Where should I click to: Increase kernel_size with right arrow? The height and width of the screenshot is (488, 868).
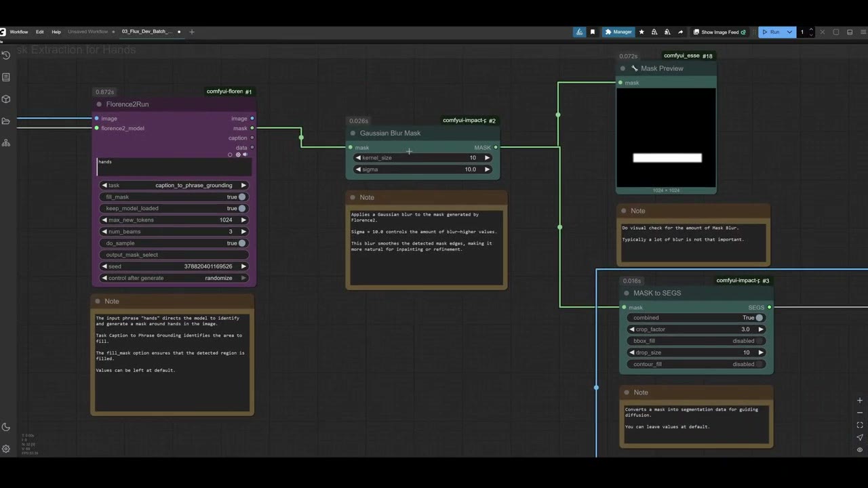[x=487, y=158]
